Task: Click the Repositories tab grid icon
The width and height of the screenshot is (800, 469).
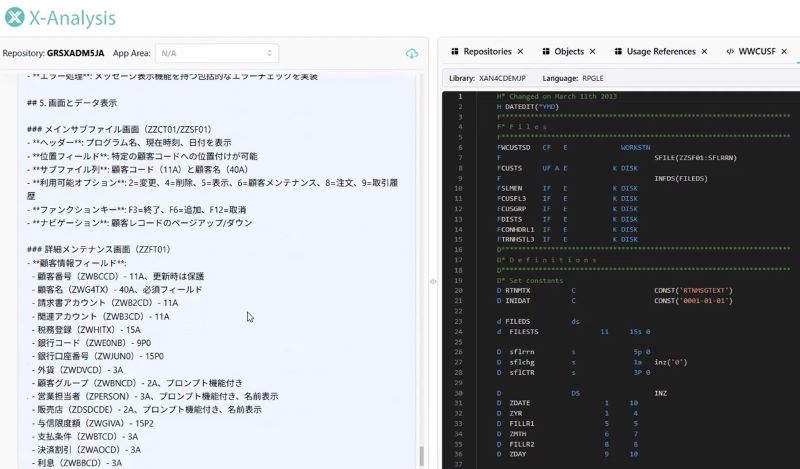Action: pyautogui.click(x=455, y=52)
